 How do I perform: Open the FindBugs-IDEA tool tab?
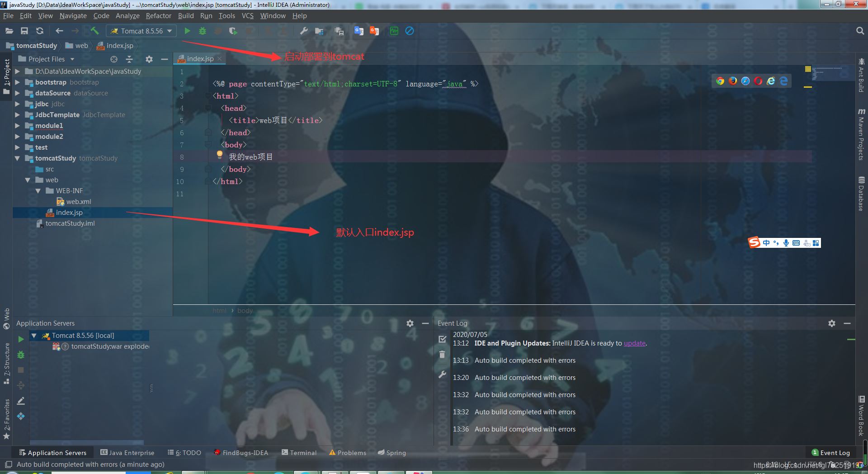(241, 453)
